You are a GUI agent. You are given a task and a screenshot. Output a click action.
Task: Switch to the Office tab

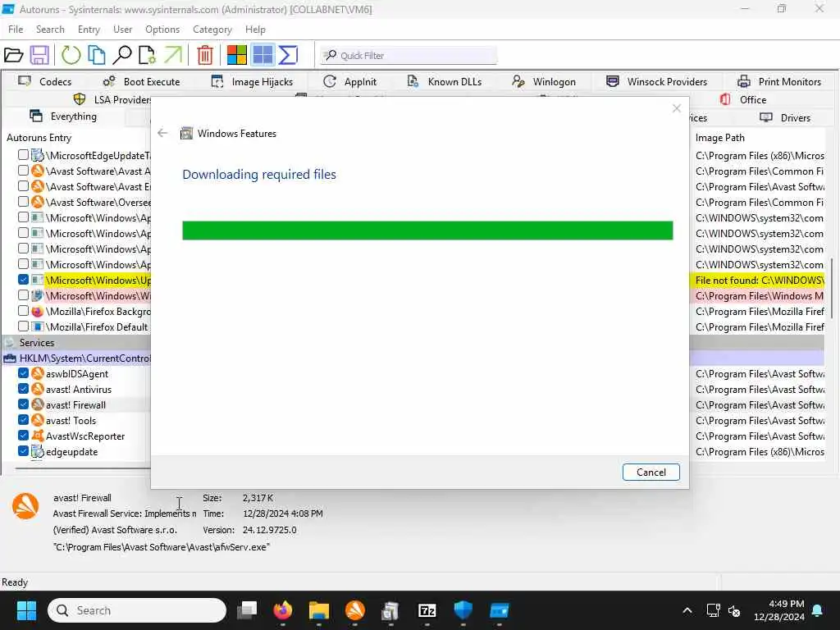coord(743,99)
